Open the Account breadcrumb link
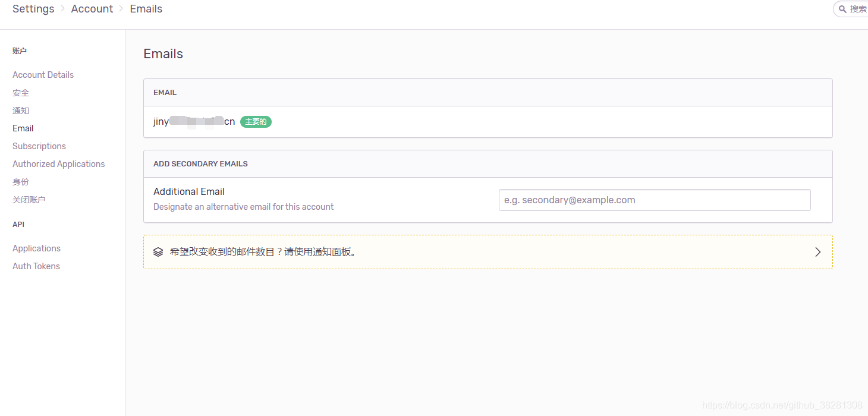The width and height of the screenshot is (868, 416). (x=92, y=9)
